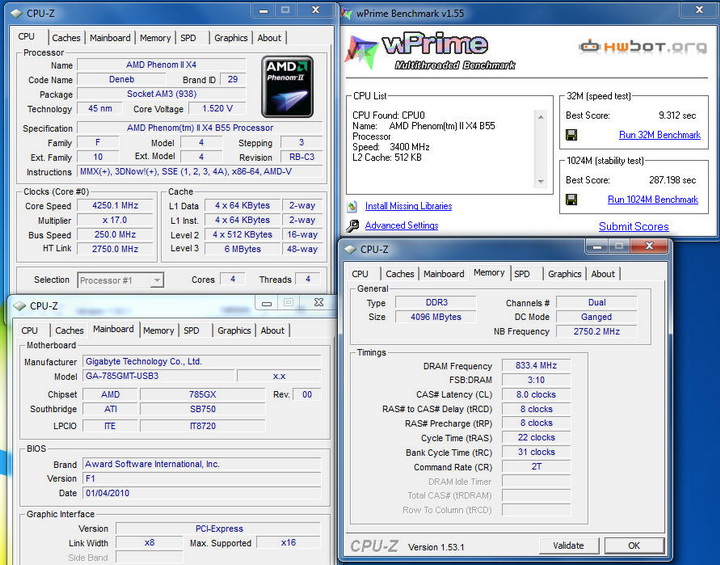
Task: Open the About tab in the CPU window
Action: coord(269,38)
